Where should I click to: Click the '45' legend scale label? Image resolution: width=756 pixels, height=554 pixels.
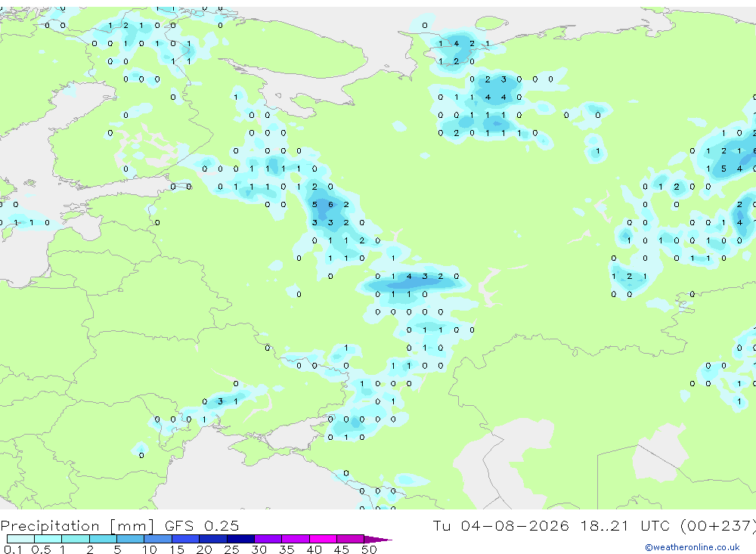click(342, 549)
